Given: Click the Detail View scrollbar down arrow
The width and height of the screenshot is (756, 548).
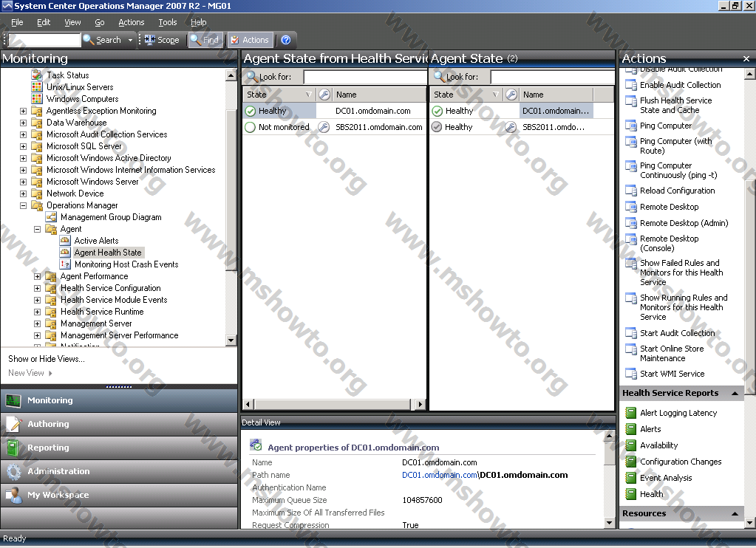Looking at the screenshot, I should click(610, 522).
